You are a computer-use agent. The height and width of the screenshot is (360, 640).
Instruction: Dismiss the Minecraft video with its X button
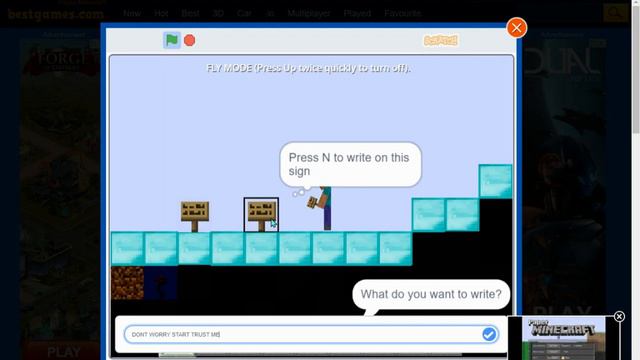[x=619, y=316]
